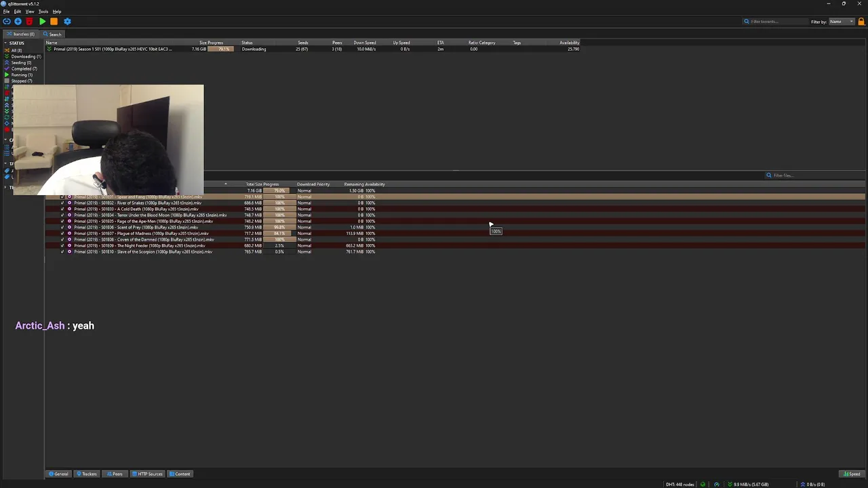Open Normal priority dropdown for S01E09 file
Viewport: 868px width, 488px height.
(304, 246)
